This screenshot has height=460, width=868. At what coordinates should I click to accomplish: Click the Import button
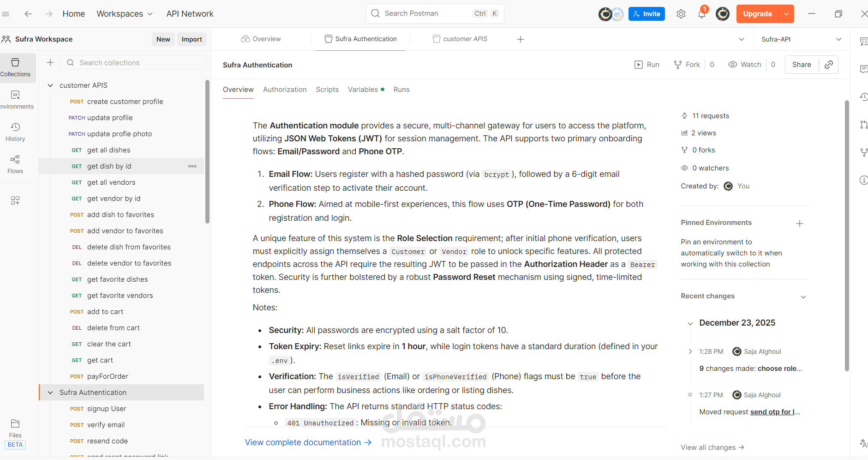click(192, 39)
